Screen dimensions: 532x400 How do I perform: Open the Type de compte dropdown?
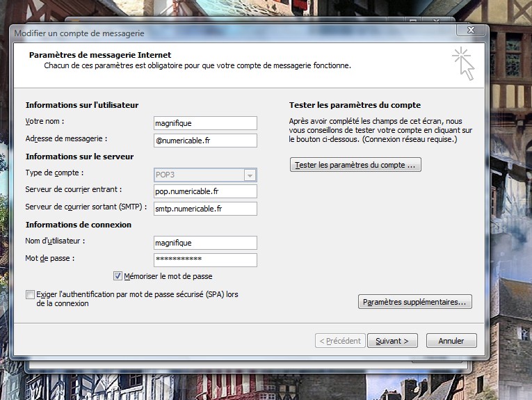pyautogui.click(x=205, y=175)
